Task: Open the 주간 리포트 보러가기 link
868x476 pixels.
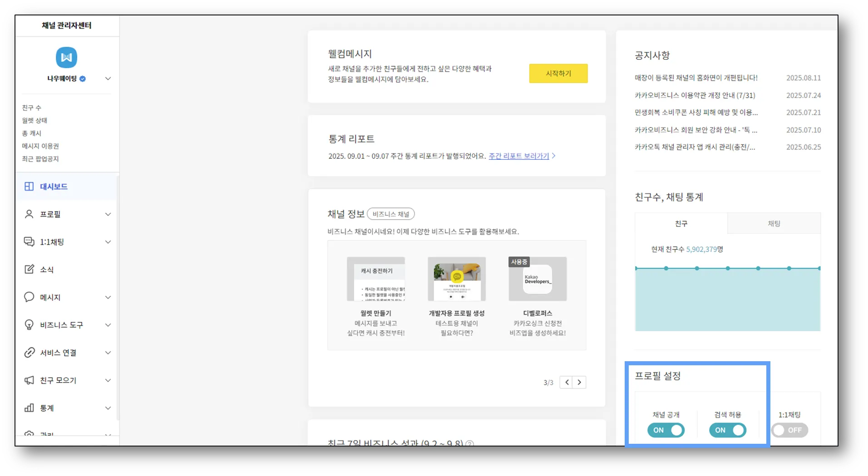Action: 518,156
